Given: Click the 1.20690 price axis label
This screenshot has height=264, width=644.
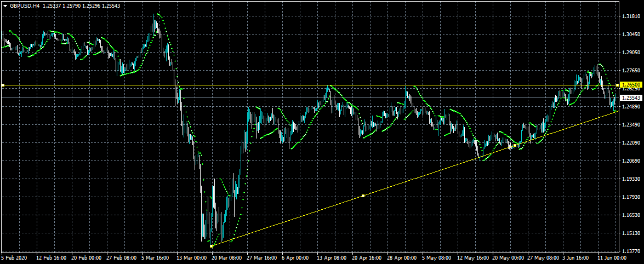Looking at the screenshot, I should tap(632, 161).
